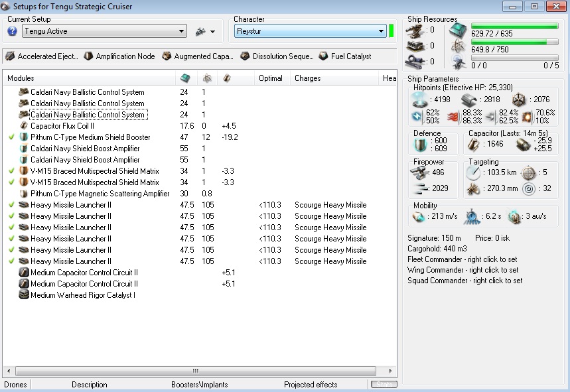This screenshot has width=570, height=392.
Task: Open the Projected effects tab
Action: 311,385
